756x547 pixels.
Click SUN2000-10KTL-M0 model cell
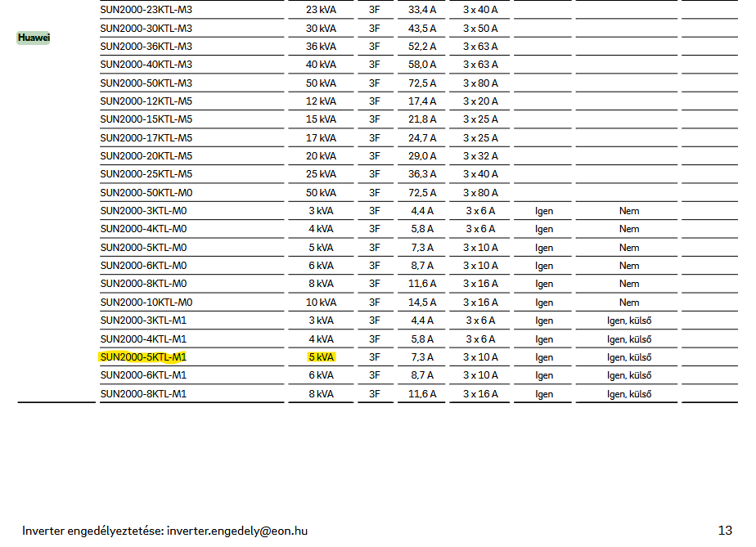pyautogui.click(x=146, y=303)
